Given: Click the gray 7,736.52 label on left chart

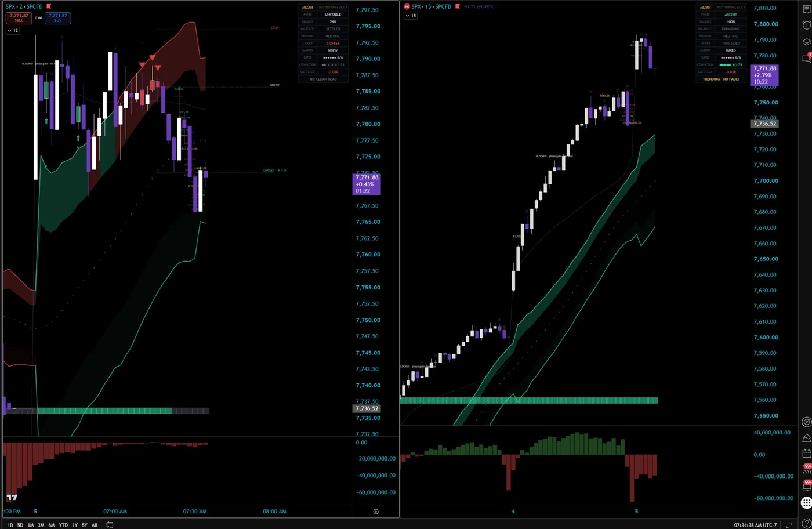Looking at the screenshot, I should coord(367,408).
